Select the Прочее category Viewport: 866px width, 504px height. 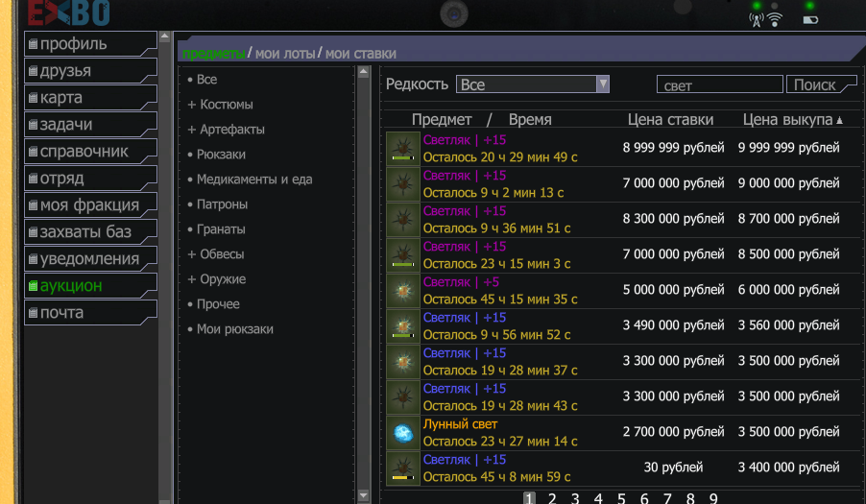point(213,303)
